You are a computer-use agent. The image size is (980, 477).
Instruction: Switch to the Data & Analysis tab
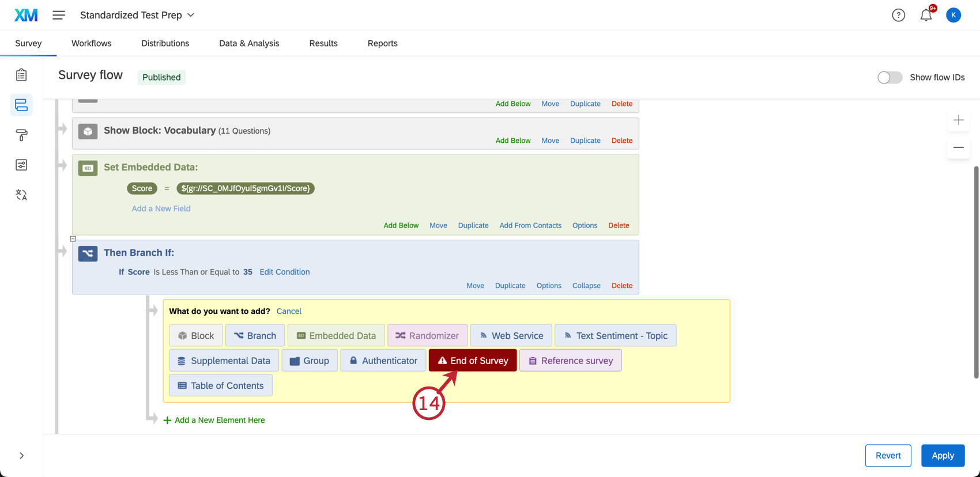tap(249, 43)
